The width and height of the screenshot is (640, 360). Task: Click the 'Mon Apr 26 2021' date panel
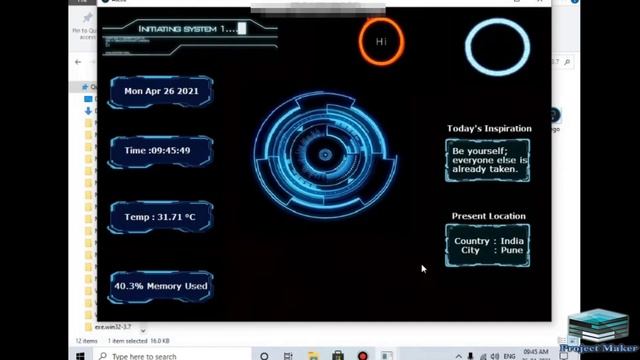point(161,91)
